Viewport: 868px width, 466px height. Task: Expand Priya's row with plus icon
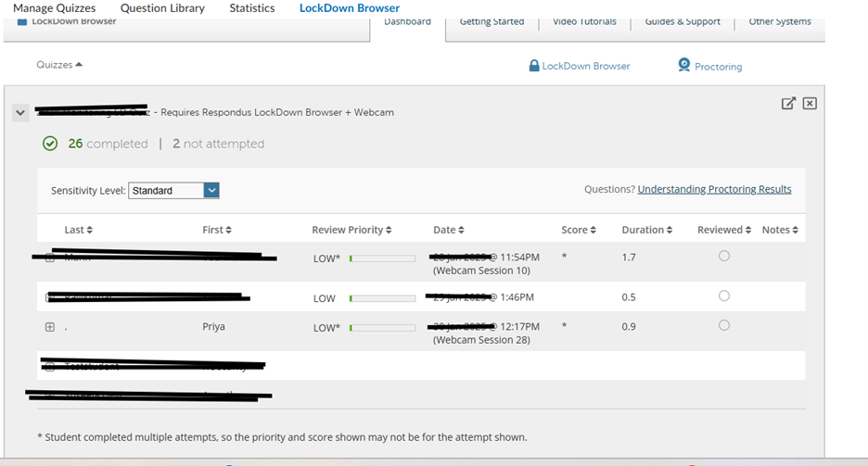pyautogui.click(x=50, y=327)
